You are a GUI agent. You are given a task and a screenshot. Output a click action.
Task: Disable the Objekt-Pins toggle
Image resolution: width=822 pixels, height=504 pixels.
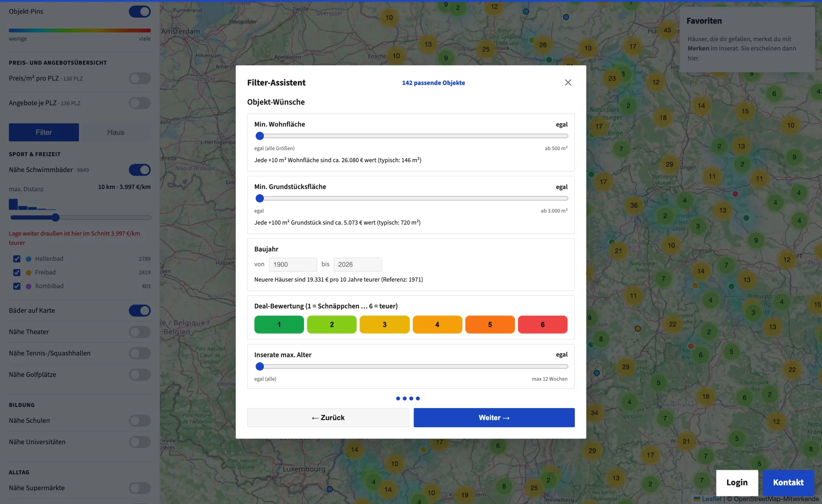coord(140,11)
